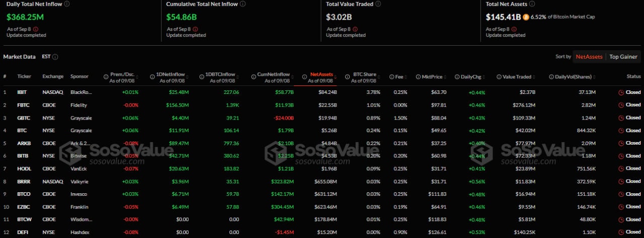Click the Exchange column header
Screen dimensions: 644x238
click(x=53, y=77)
